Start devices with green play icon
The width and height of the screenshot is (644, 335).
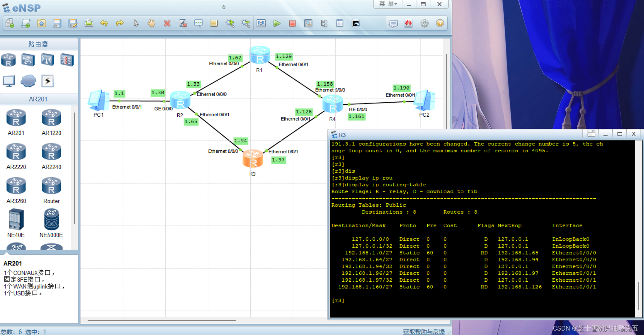[x=277, y=23]
